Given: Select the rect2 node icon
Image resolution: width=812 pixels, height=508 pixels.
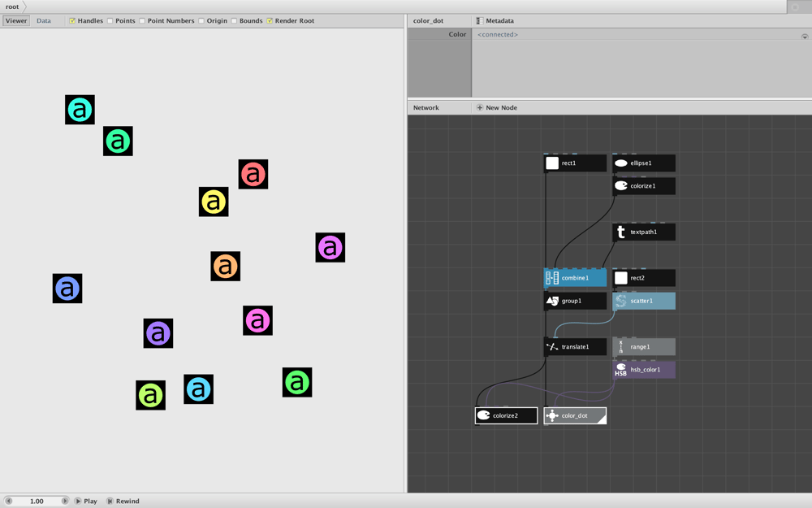Looking at the screenshot, I should (620, 278).
